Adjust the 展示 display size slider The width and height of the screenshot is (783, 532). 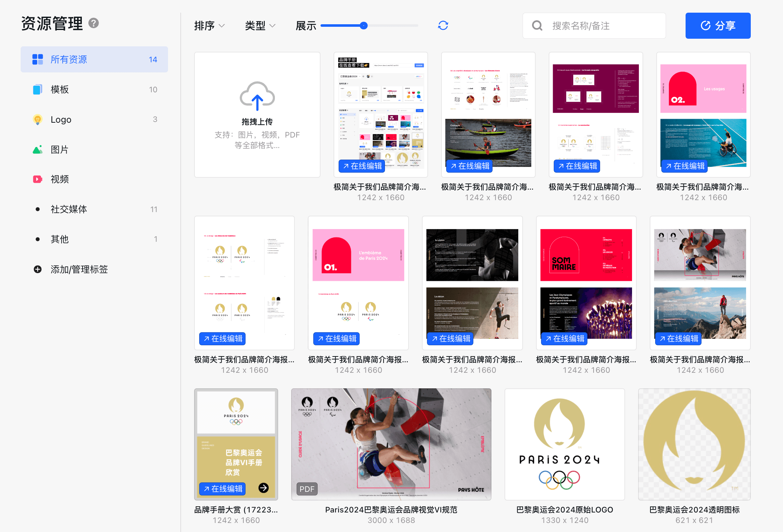pyautogui.click(x=369, y=26)
